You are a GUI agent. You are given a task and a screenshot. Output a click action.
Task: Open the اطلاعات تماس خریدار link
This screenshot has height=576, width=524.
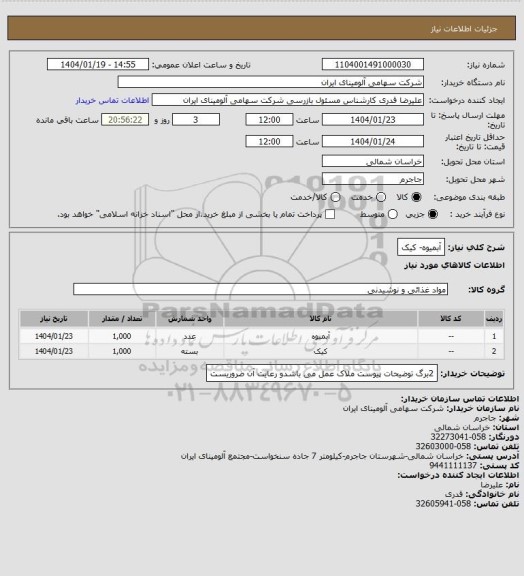pyautogui.click(x=112, y=100)
